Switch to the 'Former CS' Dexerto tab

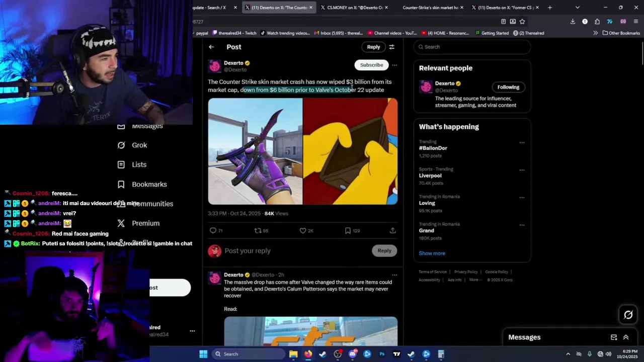click(505, 8)
